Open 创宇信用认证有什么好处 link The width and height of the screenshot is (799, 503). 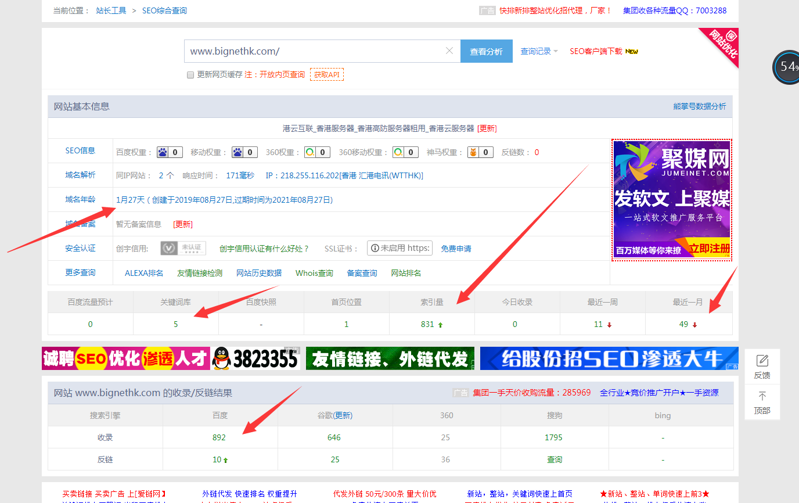point(264,249)
